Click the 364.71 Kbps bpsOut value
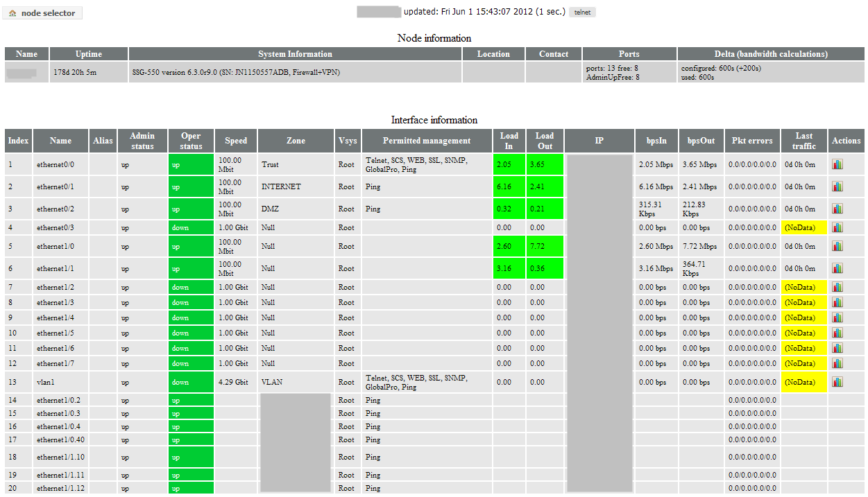 pos(694,268)
